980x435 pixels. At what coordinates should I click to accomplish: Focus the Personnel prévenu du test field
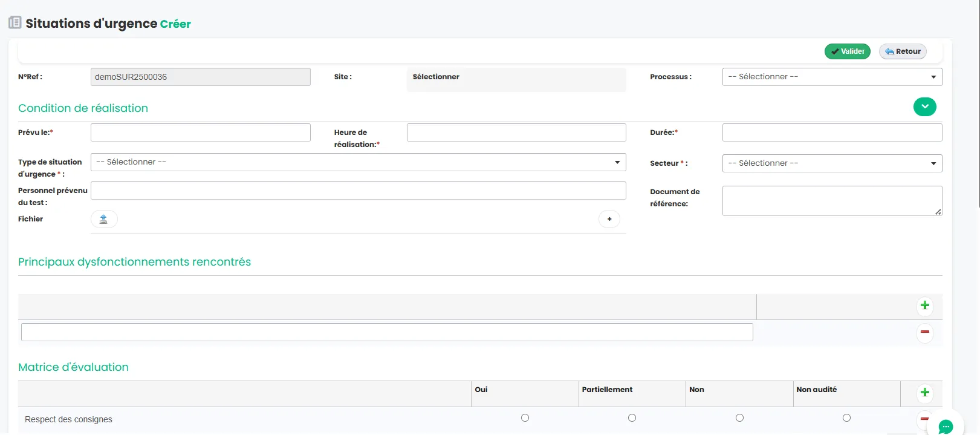click(x=359, y=191)
